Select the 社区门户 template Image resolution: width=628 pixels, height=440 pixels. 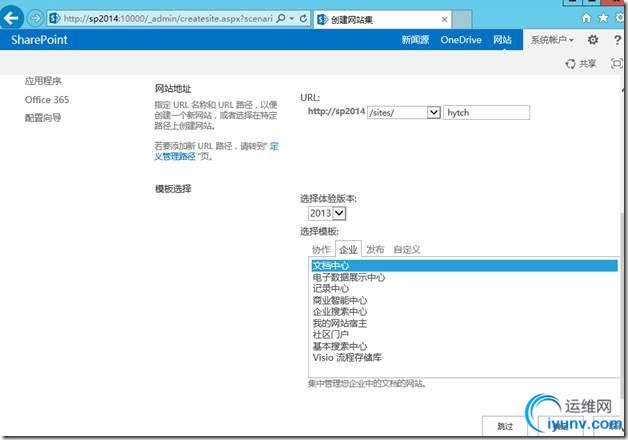pos(465,334)
